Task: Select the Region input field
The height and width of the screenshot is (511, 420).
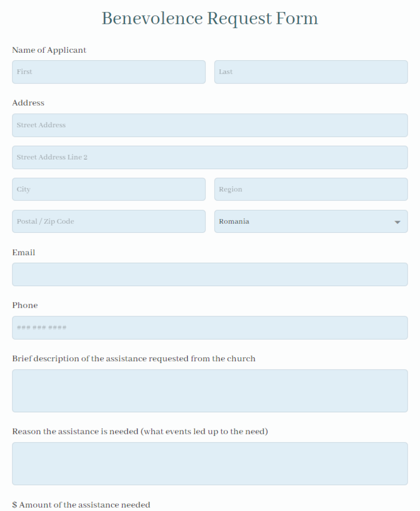Action: coord(311,189)
